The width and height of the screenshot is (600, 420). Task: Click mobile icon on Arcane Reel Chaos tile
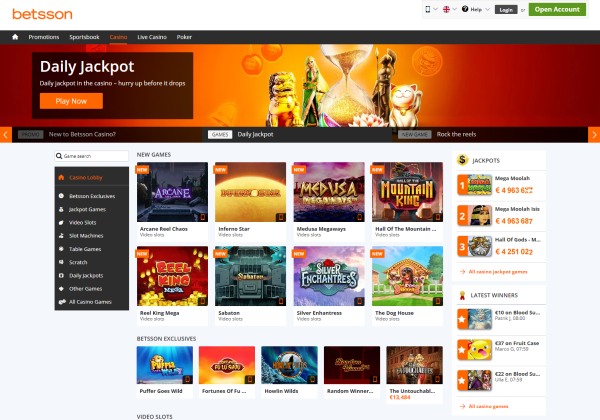(203, 217)
